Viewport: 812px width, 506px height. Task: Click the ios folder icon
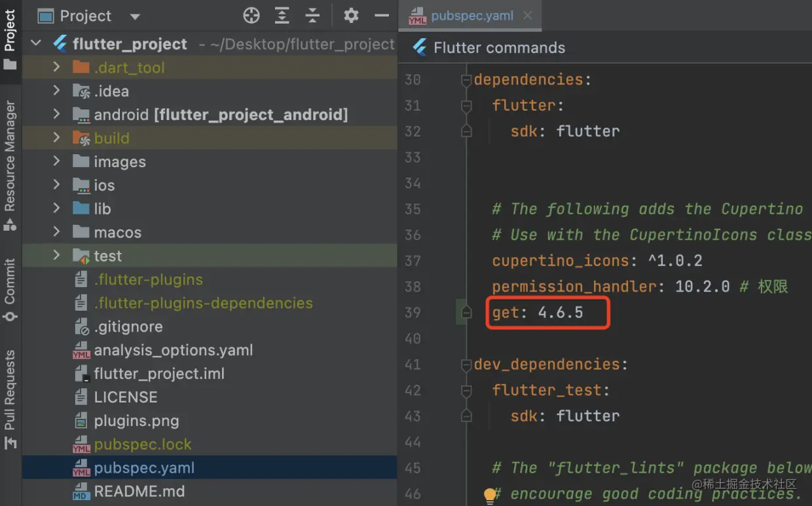(x=81, y=185)
